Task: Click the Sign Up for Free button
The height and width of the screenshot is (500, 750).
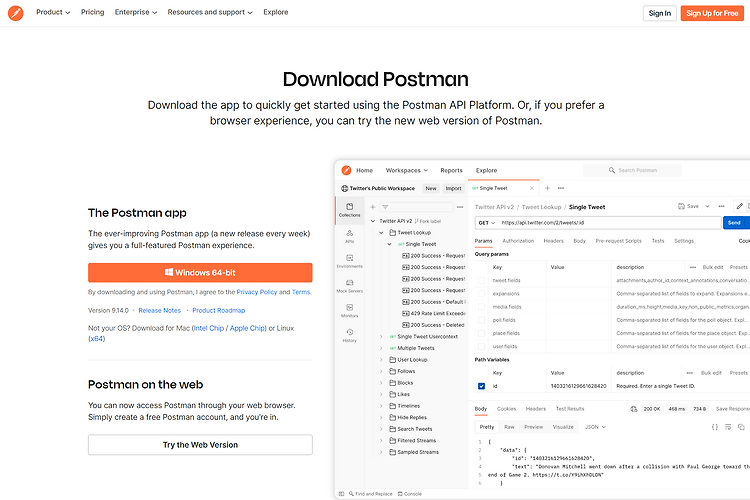Action: [712, 13]
